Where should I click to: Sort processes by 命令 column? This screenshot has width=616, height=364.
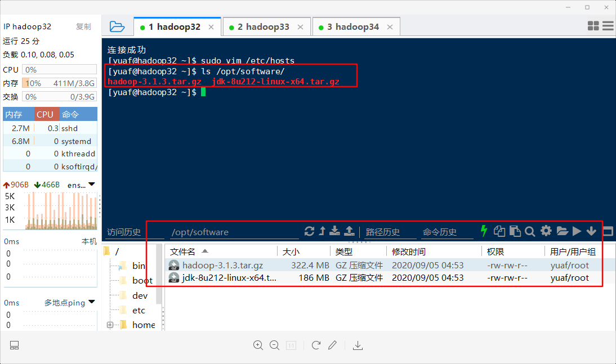coord(78,114)
